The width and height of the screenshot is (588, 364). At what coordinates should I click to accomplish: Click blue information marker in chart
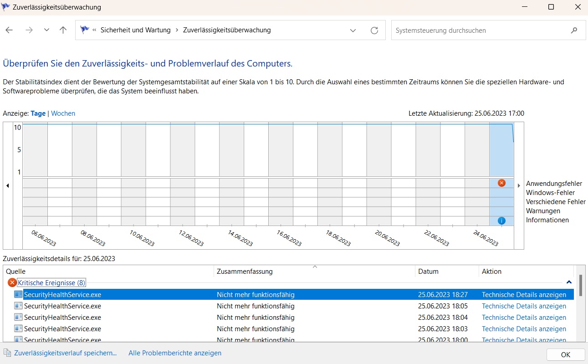pos(501,220)
